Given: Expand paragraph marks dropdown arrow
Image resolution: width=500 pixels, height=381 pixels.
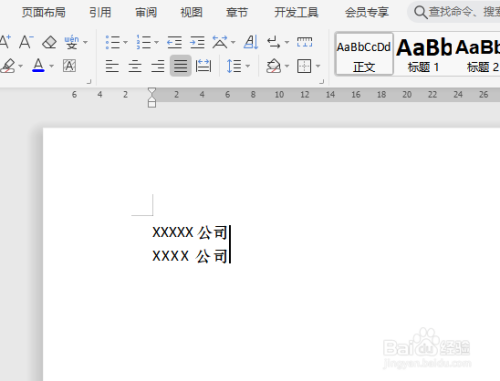Looking at the screenshot, I should [287, 42].
